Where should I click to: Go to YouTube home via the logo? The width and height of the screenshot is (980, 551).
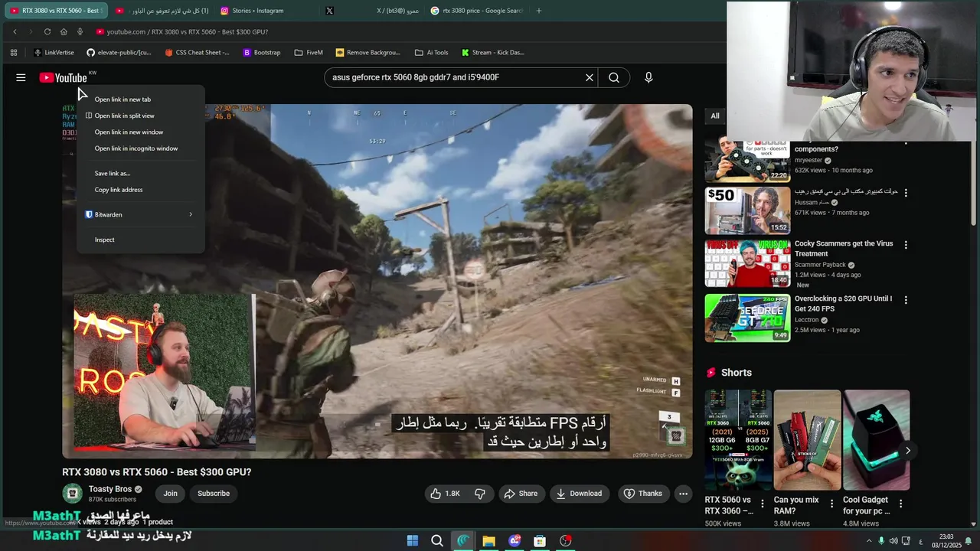64,77
